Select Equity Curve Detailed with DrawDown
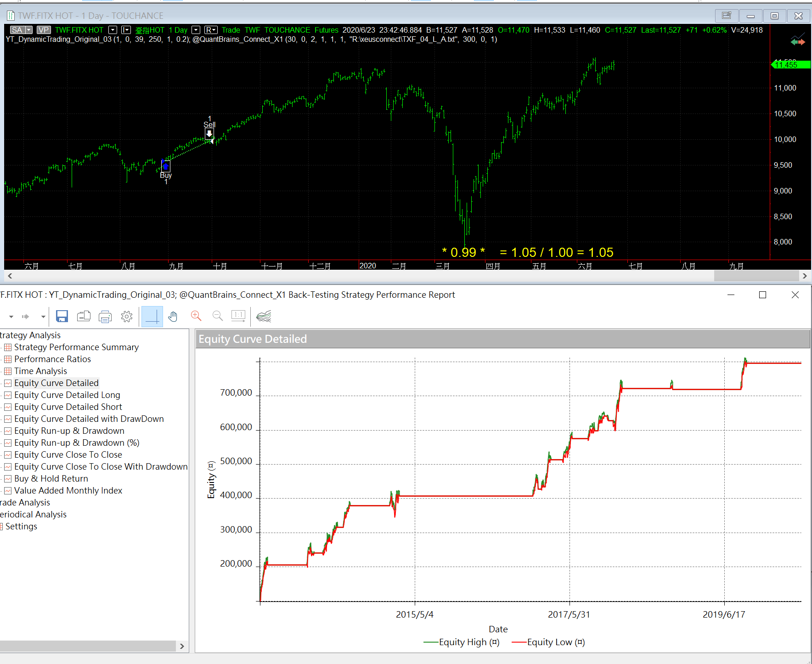The height and width of the screenshot is (664, 812). (x=89, y=419)
